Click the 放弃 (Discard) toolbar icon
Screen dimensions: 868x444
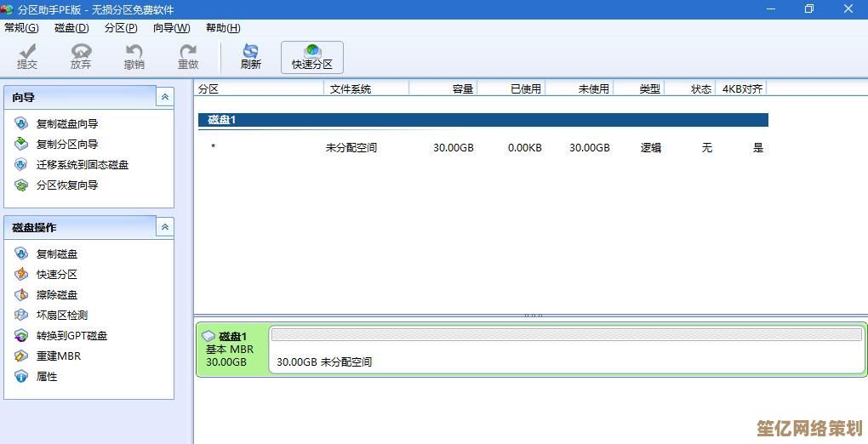click(x=81, y=56)
